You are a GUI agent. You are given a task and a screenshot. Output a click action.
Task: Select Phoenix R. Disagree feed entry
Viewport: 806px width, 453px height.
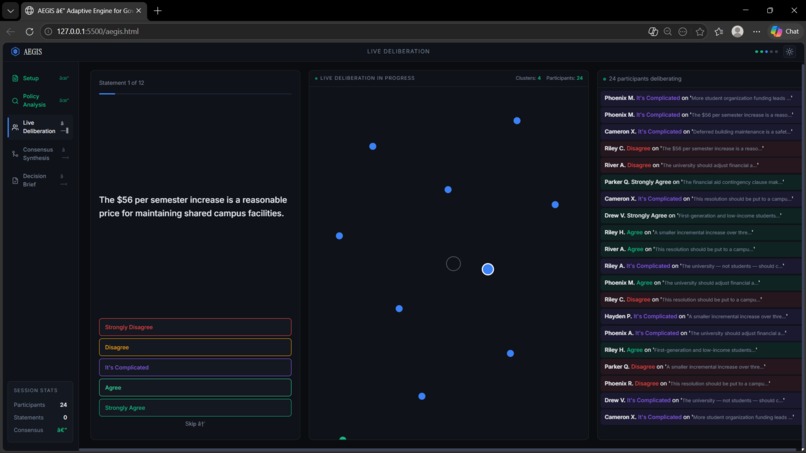(x=701, y=384)
